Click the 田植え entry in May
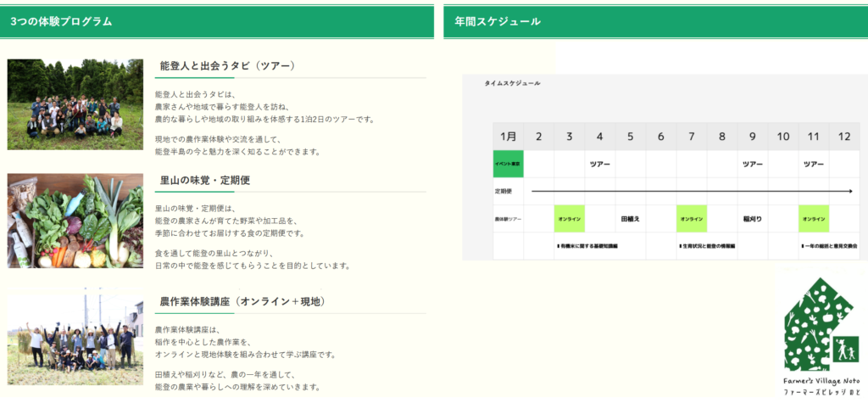 tap(631, 219)
